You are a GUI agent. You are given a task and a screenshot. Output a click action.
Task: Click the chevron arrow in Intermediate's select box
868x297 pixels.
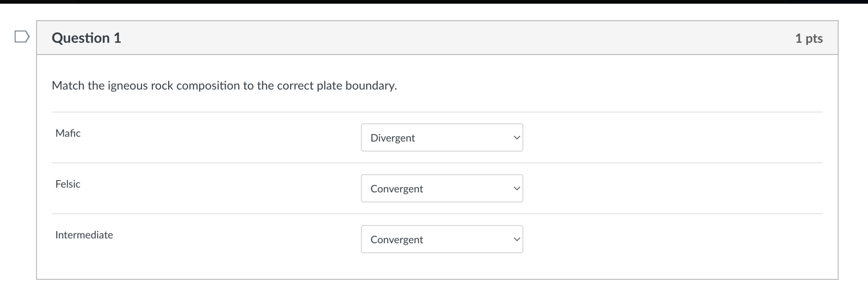(517, 239)
